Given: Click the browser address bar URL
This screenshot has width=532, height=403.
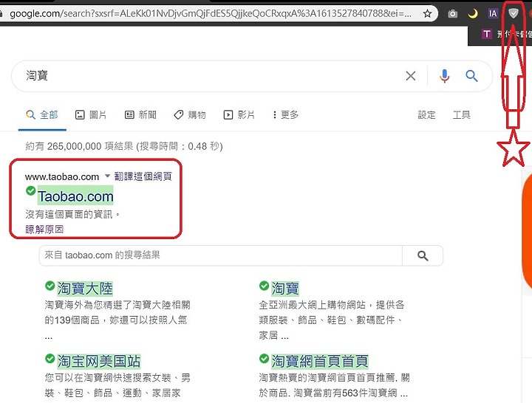Looking at the screenshot, I should [211, 13].
